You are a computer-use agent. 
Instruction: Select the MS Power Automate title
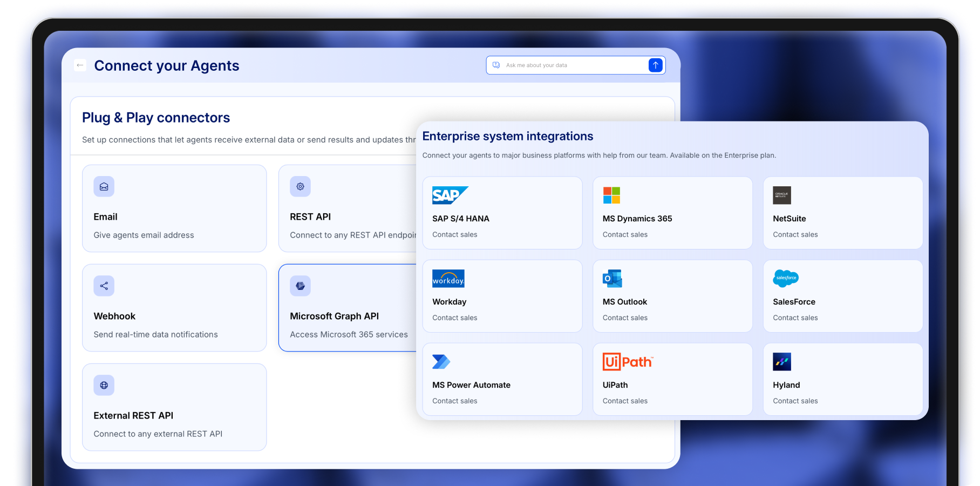click(471, 385)
